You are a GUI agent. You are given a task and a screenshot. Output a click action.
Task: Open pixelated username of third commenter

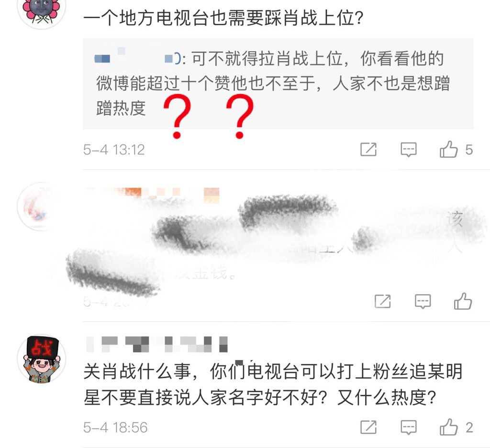[157, 344]
